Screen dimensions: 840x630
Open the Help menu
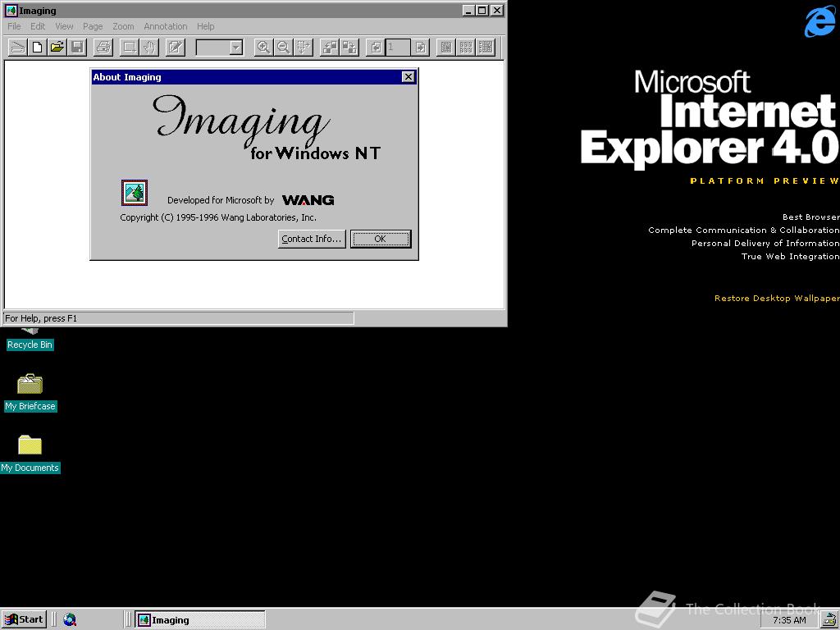[206, 26]
